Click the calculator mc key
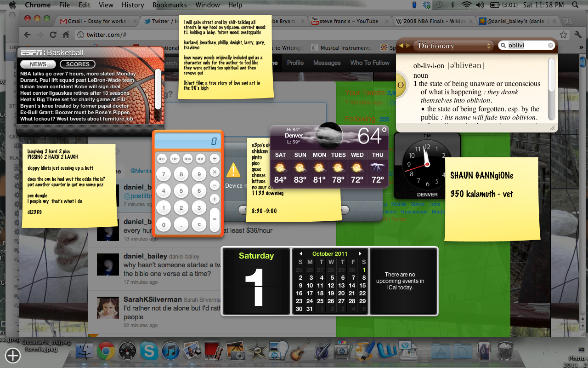This screenshot has width=588, height=368. (188, 159)
